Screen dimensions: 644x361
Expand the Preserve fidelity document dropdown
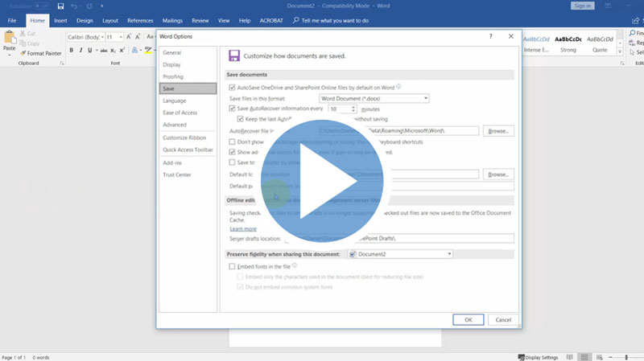400,254
